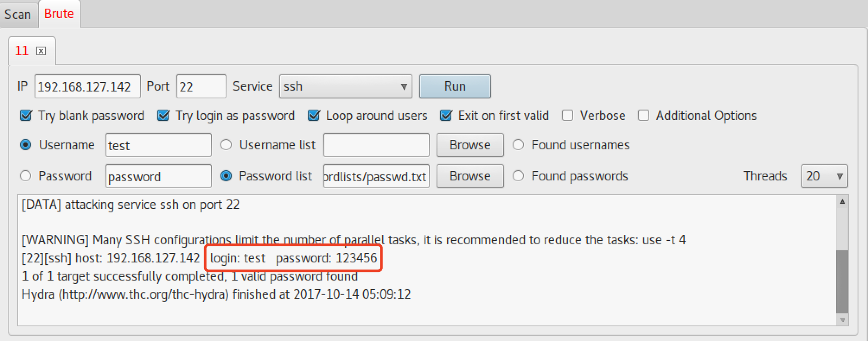Screen dimensions: 868x341
Task: Select the Username list radio button
Action: [x=226, y=145]
